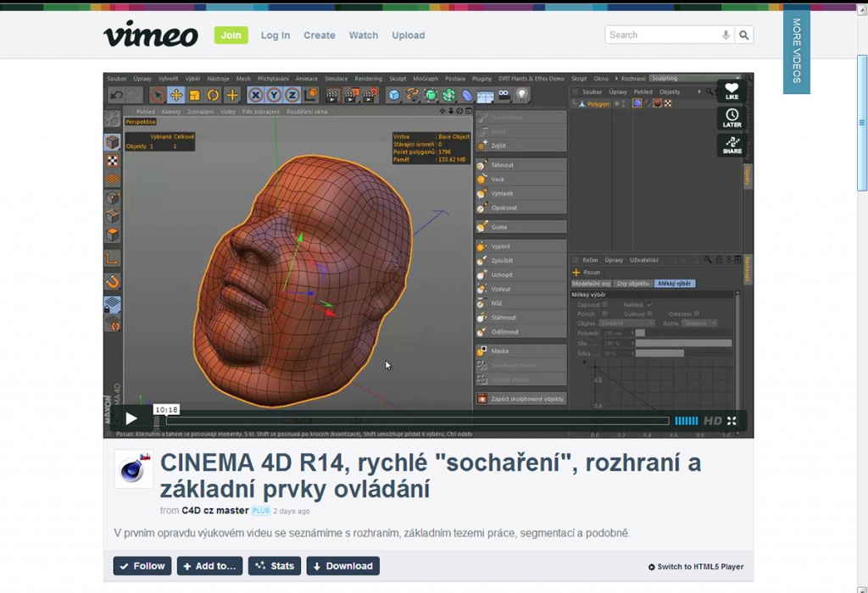Toggle HD quality in the player
The width and height of the screenshot is (868, 593).
point(712,421)
